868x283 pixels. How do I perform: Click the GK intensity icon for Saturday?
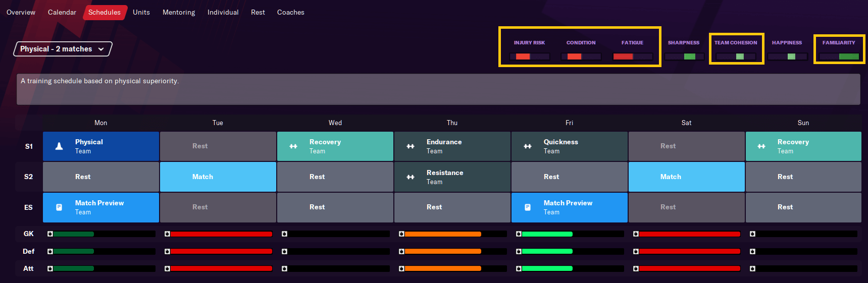click(x=636, y=234)
